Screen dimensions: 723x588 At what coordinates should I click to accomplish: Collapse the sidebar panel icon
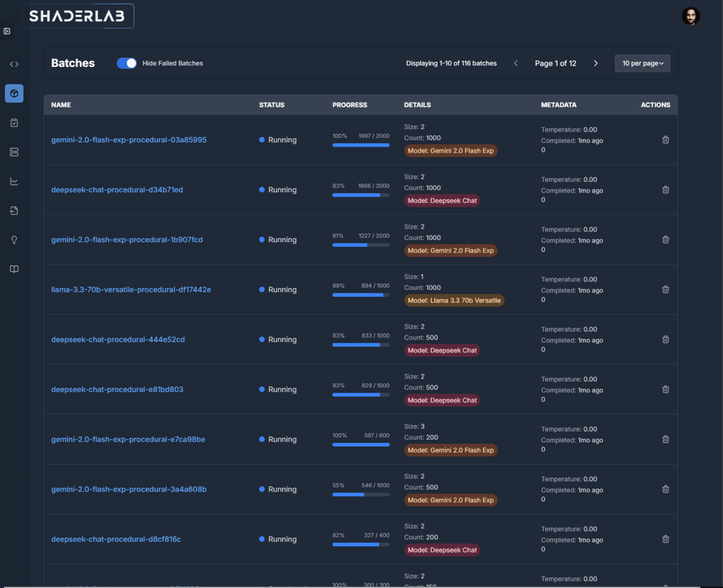7,31
